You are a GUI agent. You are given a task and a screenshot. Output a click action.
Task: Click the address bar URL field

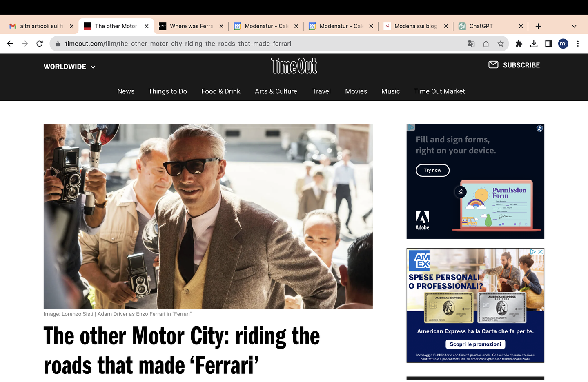[261, 44]
